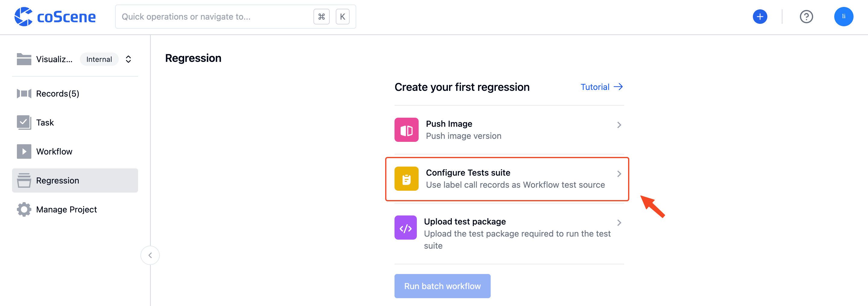Click 'Use label call records' description

[x=515, y=185]
